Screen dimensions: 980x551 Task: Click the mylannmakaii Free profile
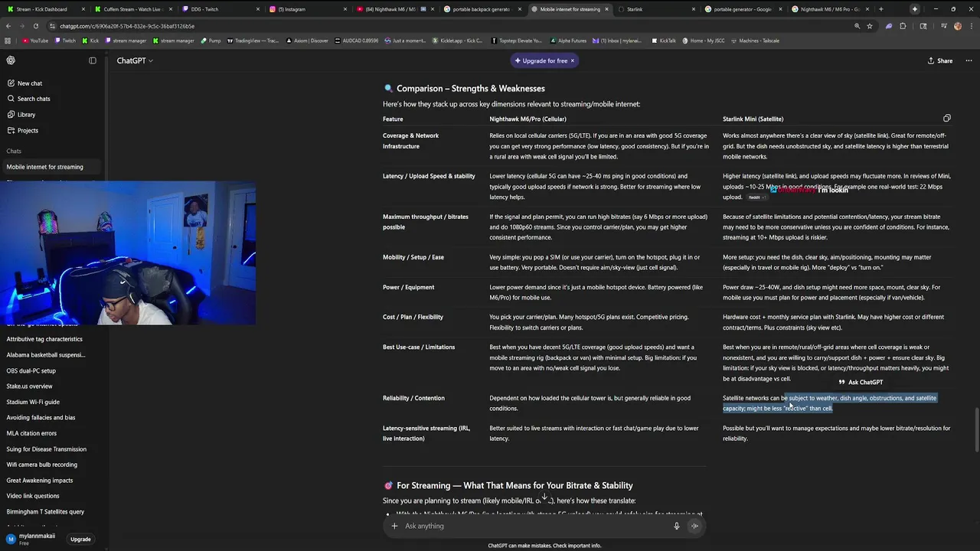pos(31,539)
